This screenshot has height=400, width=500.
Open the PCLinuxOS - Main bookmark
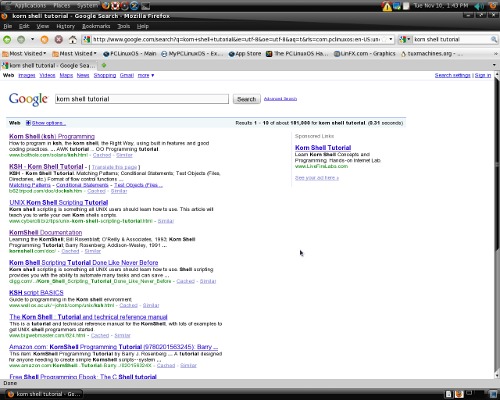130,53
